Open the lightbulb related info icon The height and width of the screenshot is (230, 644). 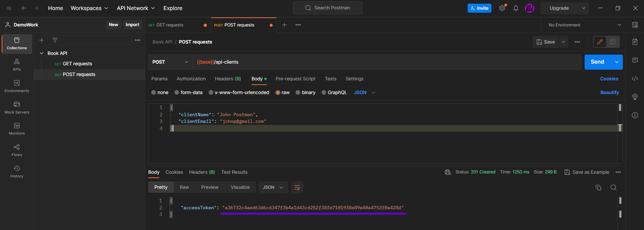[x=634, y=96]
